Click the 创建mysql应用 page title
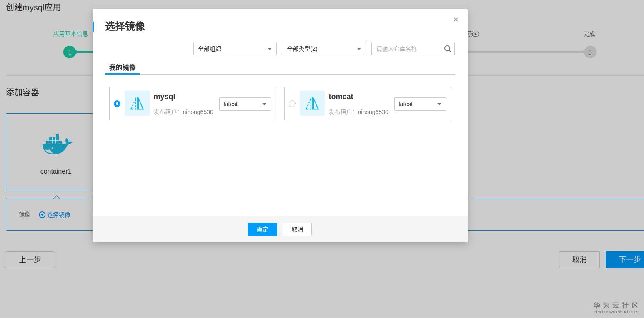The width and height of the screenshot is (644, 318). click(33, 7)
